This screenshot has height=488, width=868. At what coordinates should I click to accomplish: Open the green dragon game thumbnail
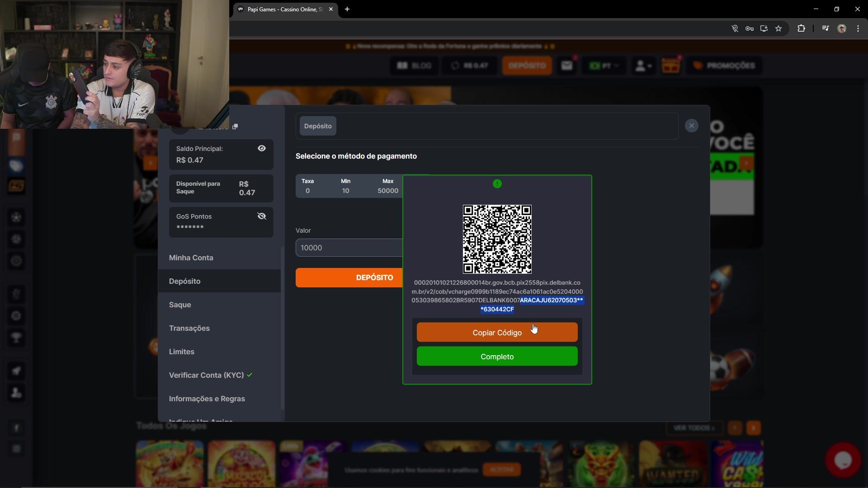point(601,464)
